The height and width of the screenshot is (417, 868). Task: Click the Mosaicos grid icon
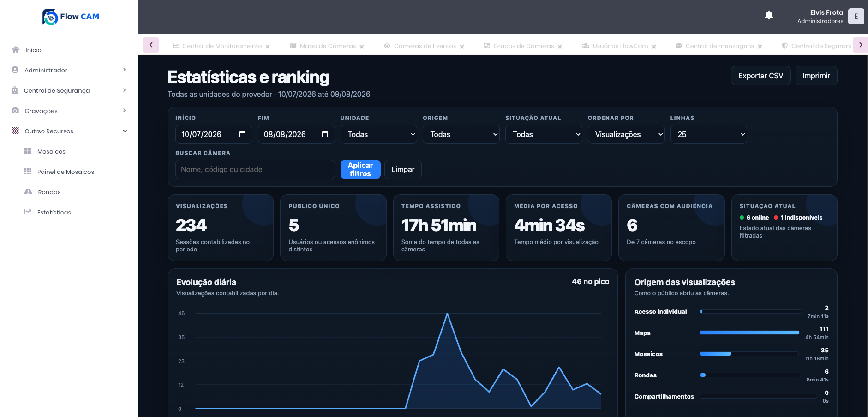pyautogui.click(x=28, y=151)
